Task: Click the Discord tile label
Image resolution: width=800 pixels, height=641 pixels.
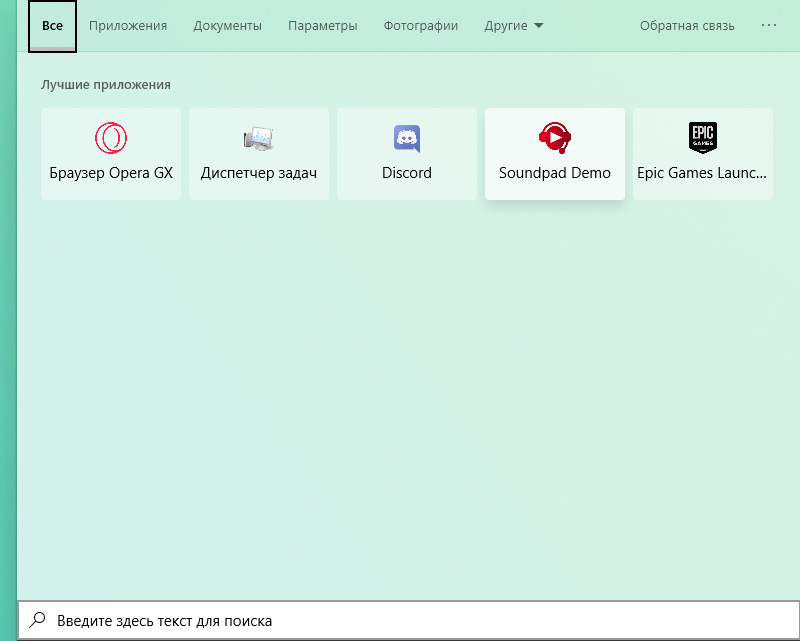Action: tap(407, 173)
